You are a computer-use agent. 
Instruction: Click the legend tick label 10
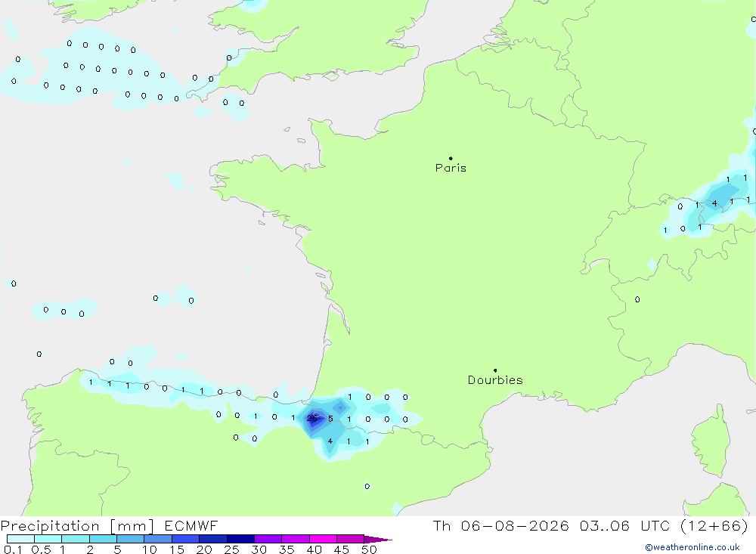149,549
